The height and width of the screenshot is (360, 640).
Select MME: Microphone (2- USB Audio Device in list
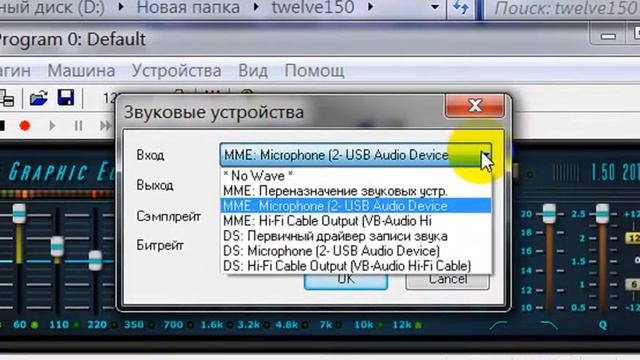(356, 206)
